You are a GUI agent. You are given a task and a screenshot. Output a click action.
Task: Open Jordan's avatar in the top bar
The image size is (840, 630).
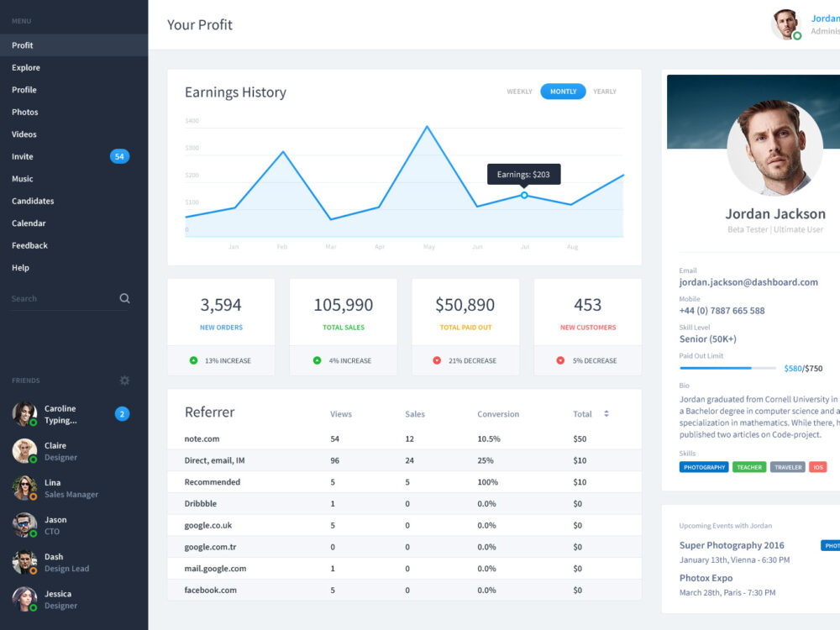[785, 23]
